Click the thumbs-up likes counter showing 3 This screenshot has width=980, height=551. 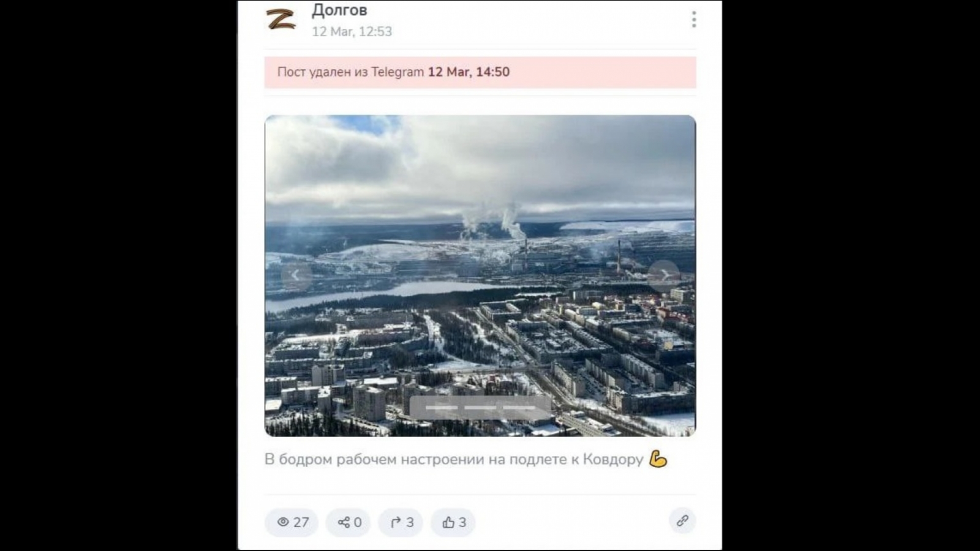(453, 522)
